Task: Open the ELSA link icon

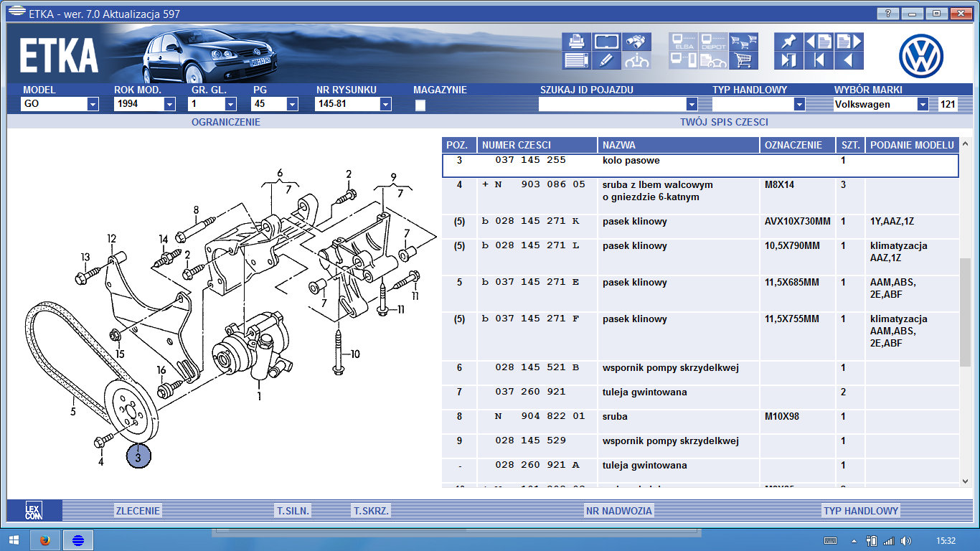Action: [x=683, y=41]
